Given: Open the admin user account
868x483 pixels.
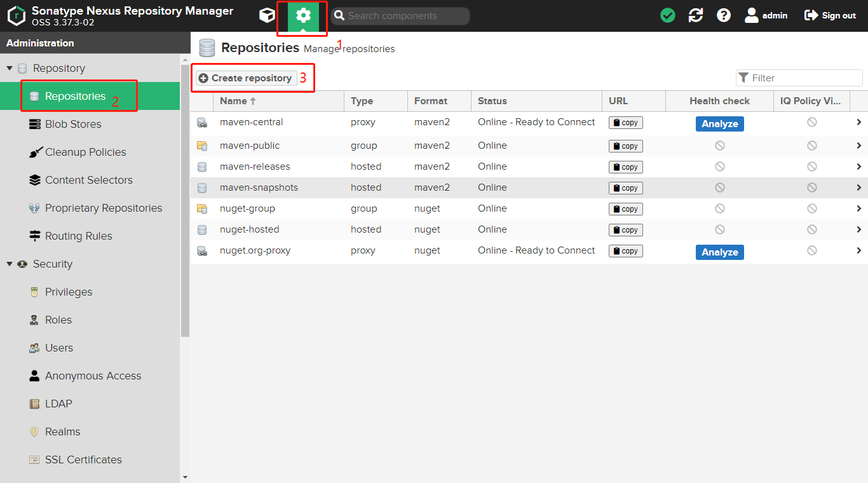Looking at the screenshot, I should click(x=766, y=15).
